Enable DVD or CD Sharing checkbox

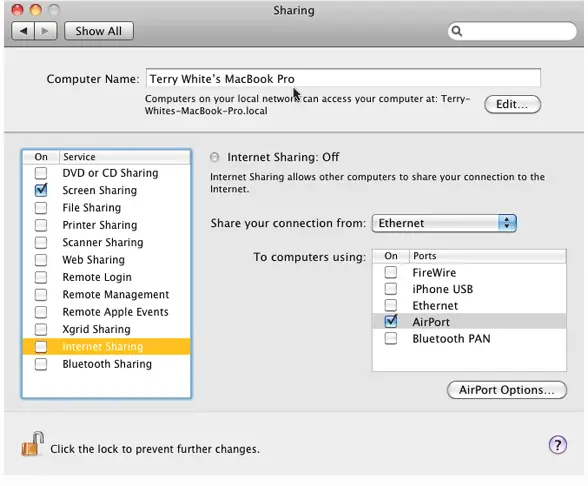click(41, 173)
